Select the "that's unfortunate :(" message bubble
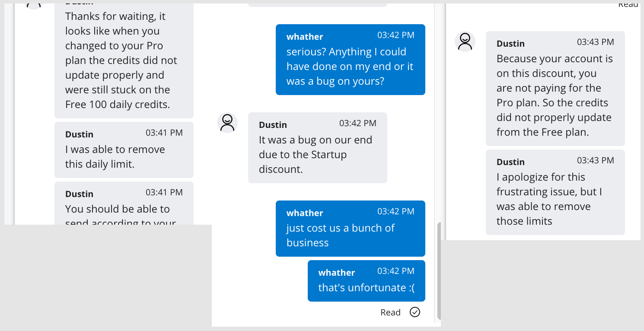 (x=366, y=281)
